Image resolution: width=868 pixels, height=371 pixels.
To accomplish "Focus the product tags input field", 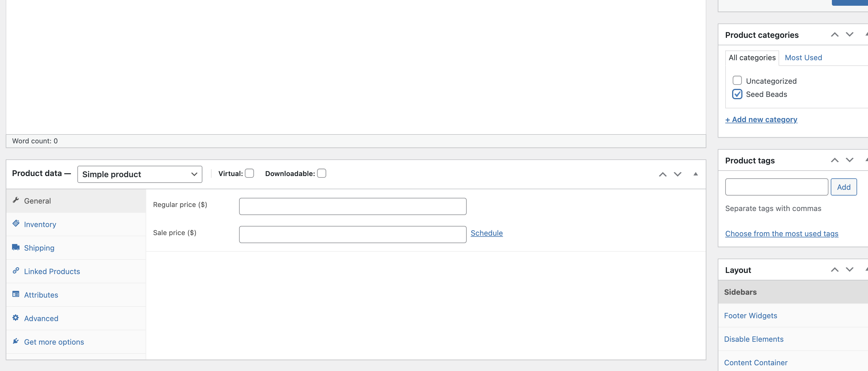I will [776, 187].
